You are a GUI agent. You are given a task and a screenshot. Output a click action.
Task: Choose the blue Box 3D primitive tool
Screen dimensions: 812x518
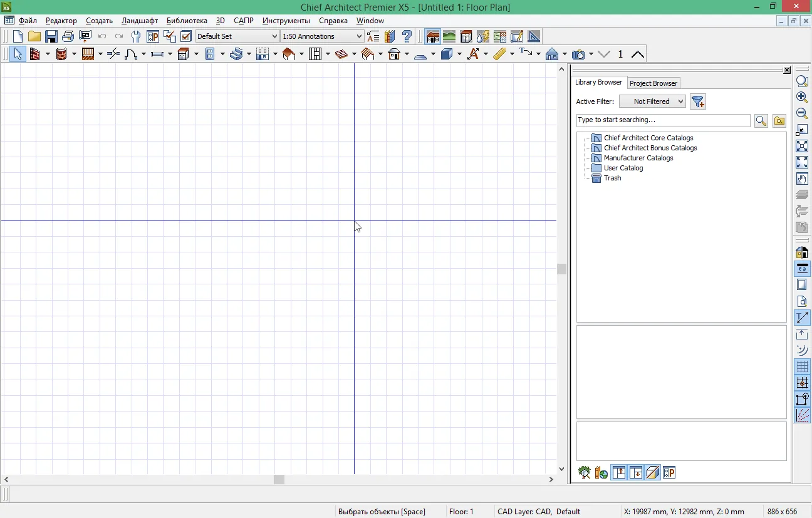(x=447, y=54)
